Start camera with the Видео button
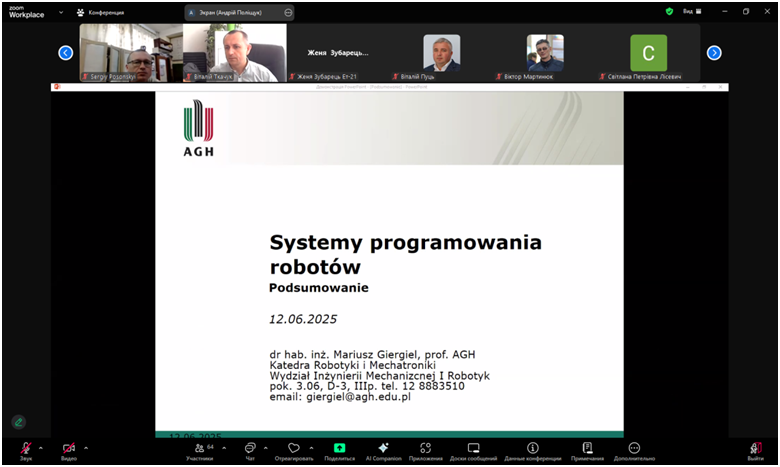The width and height of the screenshot is (780, 467). (x=69, y=451)
